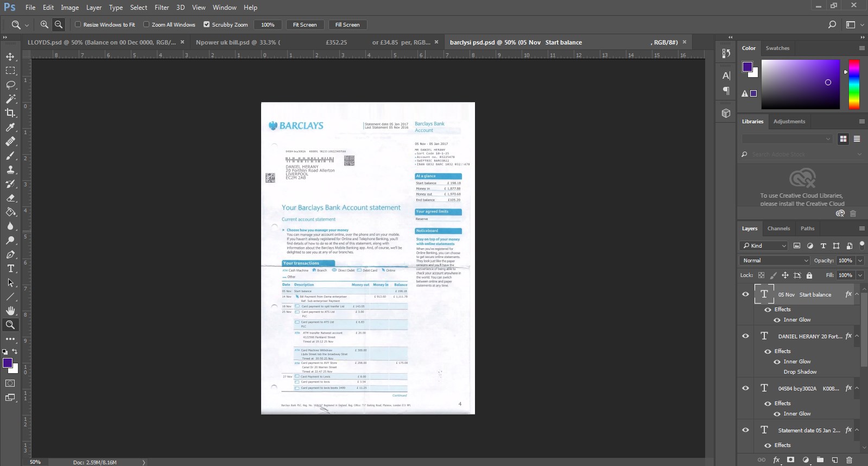This screenshot has width=868, height=466.
Task: Select the Blur tool
Action: point(10,226)
